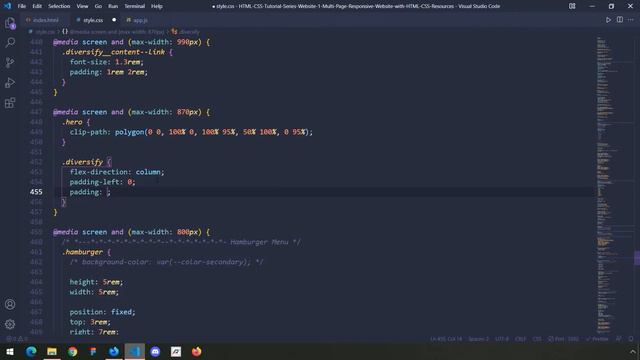The image size is (640, 360).
Task: Open the Manage gear menu
Action: tap(10, 324)
